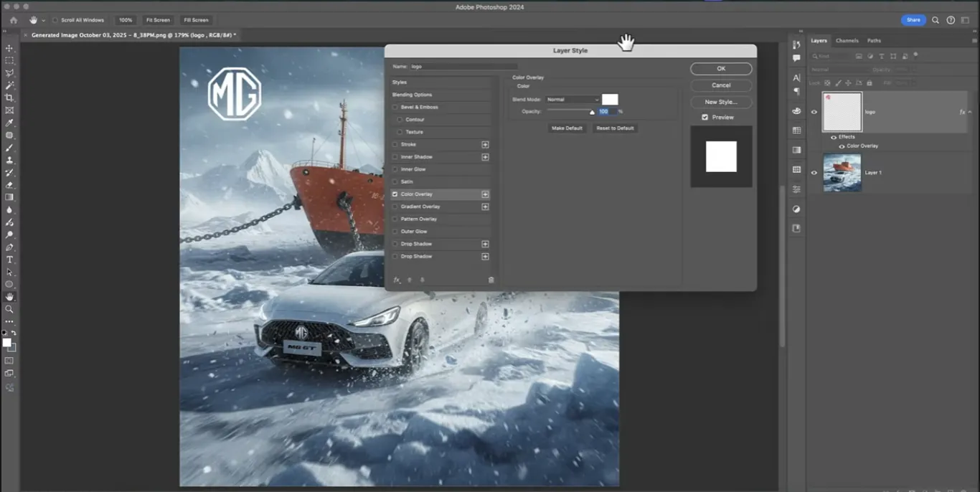
Task: Click the OK button
Action: click(x=721, y=69)
